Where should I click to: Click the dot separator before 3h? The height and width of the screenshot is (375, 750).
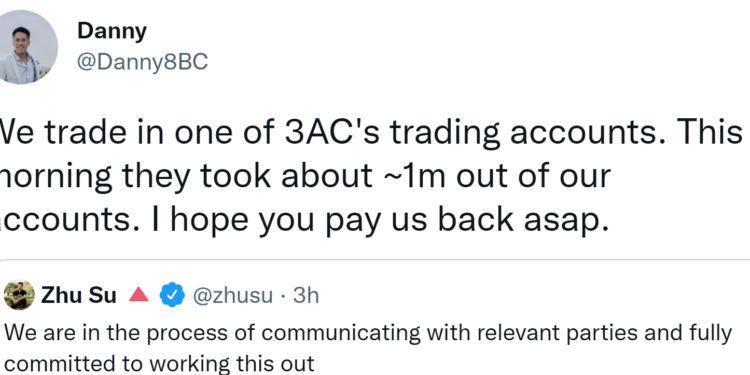point(283,297)
